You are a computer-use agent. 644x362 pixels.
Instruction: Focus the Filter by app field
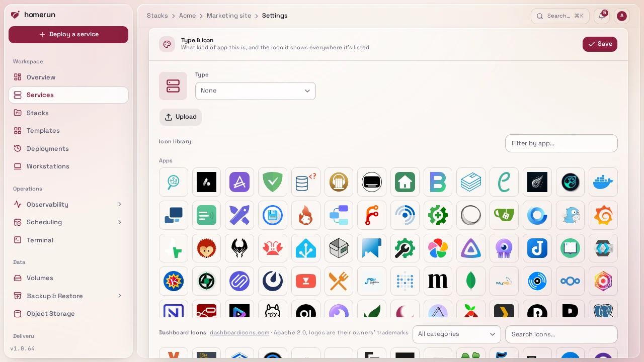tap(561, 143)
